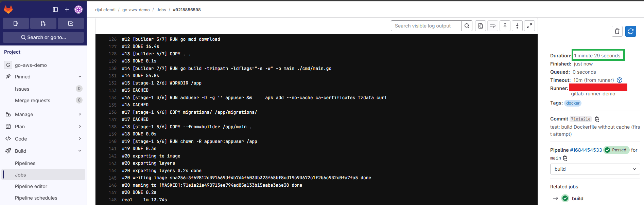Toggle the sidebar collapse icon
Image resolution: width=644 pixels, height=205 pixels.
(x=55, y=10)
